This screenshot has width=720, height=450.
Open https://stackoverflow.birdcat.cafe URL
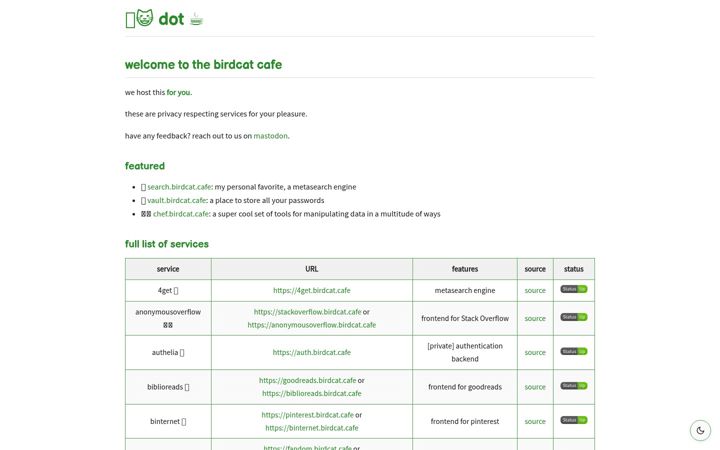[x=307, y=312]
